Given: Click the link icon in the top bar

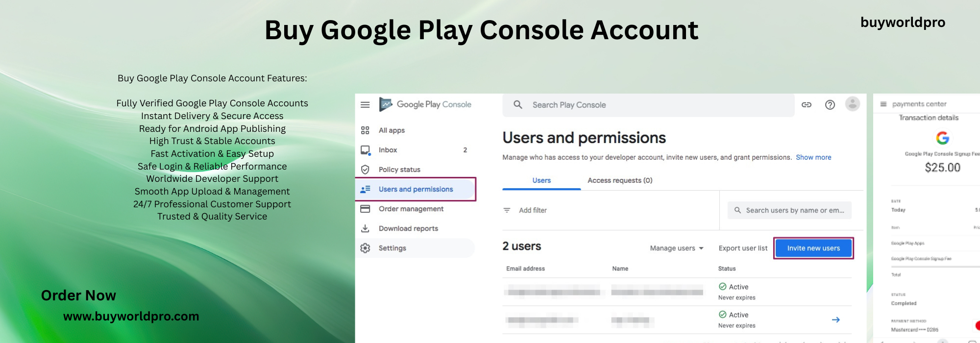Looking at the screenshot, I should coord(807,105).
